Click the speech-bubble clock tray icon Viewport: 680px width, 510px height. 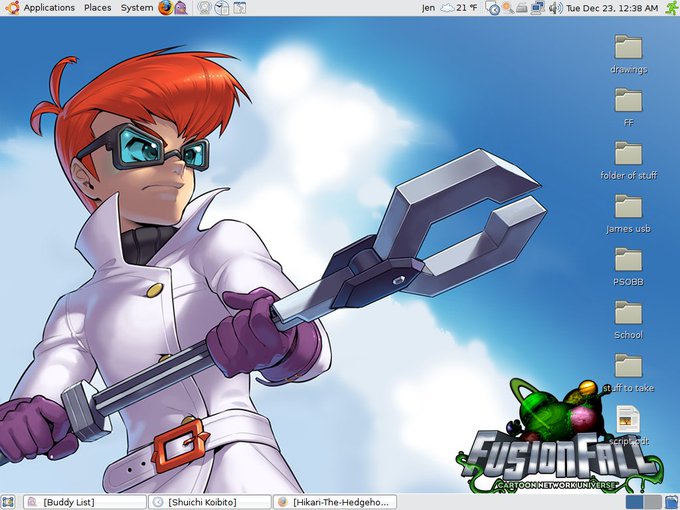(x=492, y=8)
